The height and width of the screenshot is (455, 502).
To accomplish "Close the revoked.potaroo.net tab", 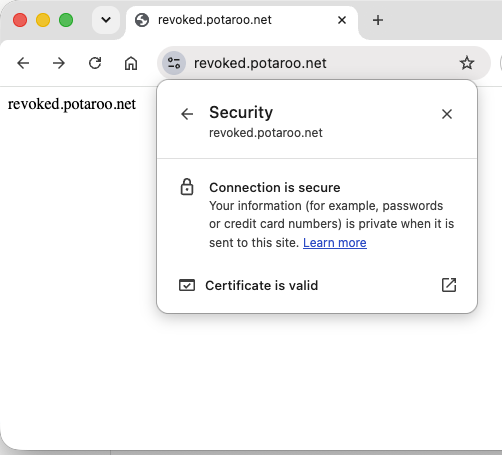I will coord(342,20).
